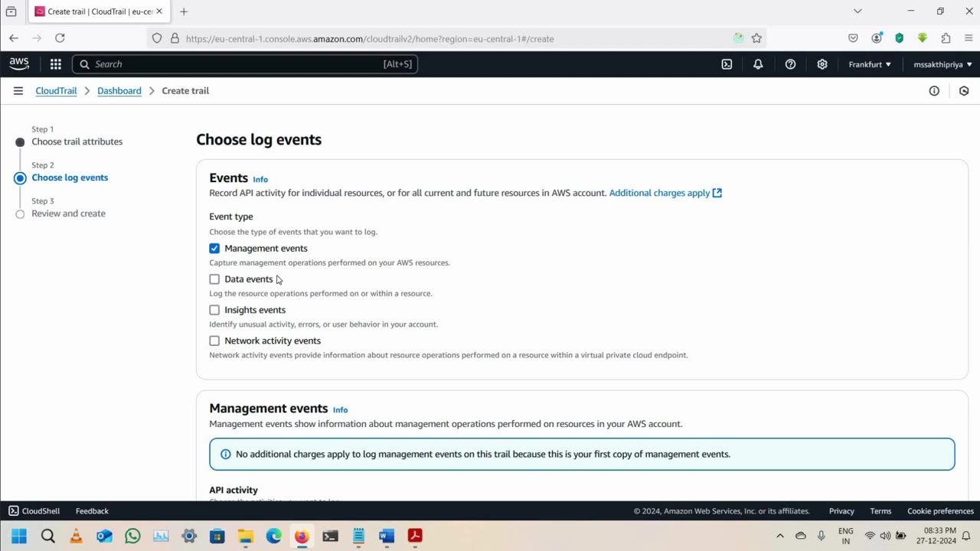Image resolution: width=980 pixels, height=551 pixels.
Task: Reload the page with refresh icon
Action: pos(60,38)
